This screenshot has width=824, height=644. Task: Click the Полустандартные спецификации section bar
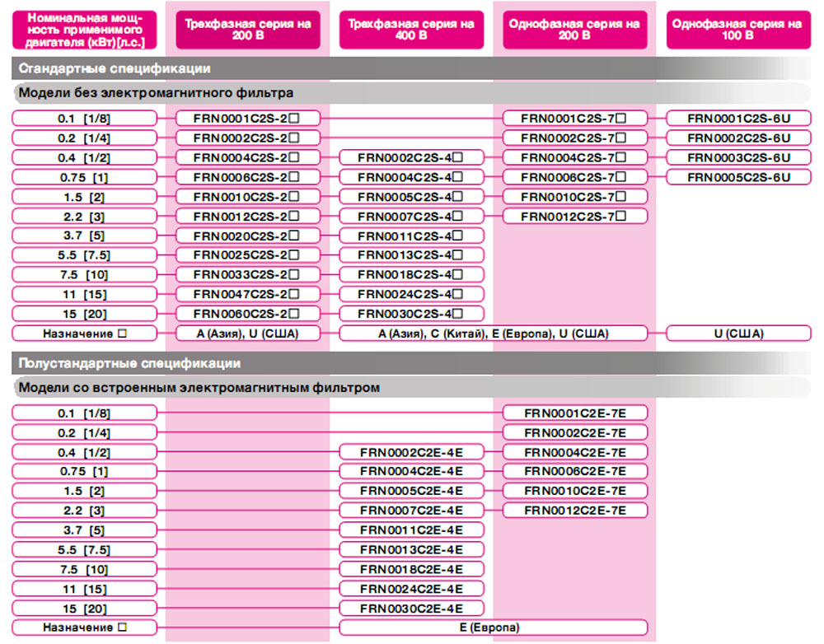[411, 363]
